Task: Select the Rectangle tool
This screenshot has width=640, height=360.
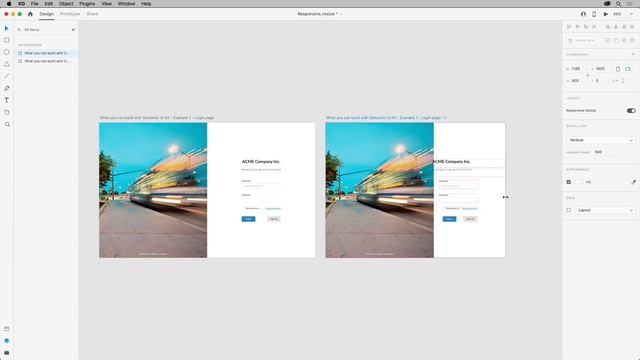Action: pos(7,40)
